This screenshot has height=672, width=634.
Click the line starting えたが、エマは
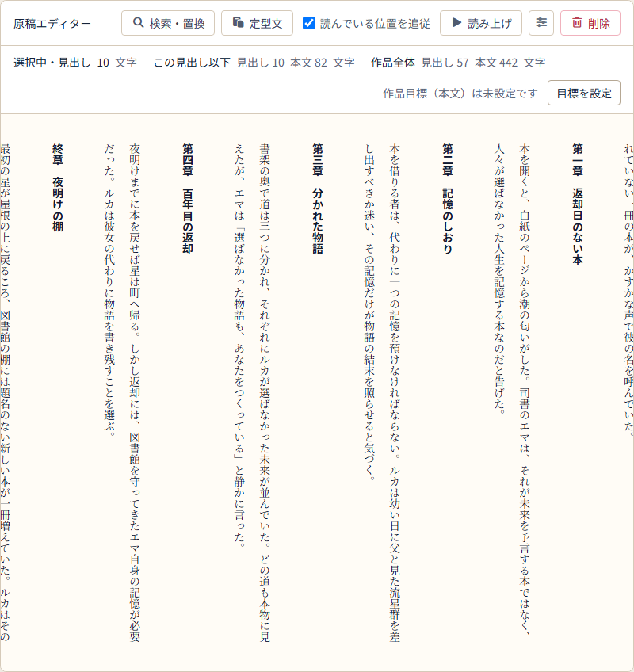pos(239,346)
